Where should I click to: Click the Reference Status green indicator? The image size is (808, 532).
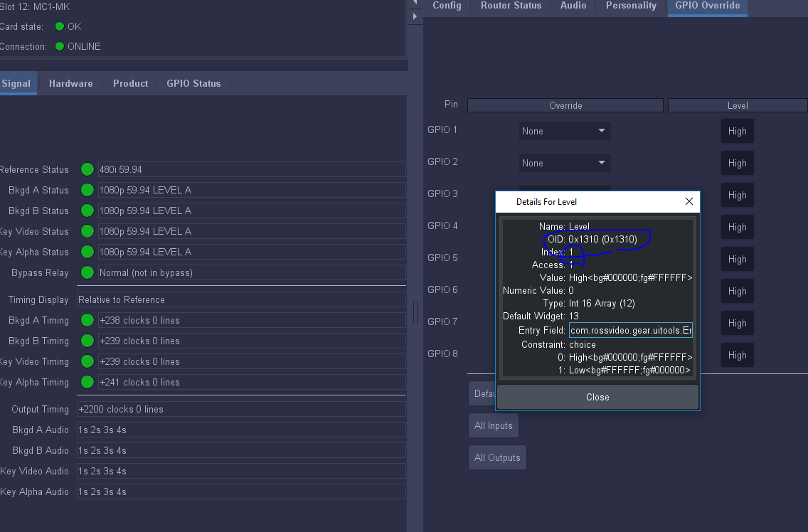(x=87, y=169)
